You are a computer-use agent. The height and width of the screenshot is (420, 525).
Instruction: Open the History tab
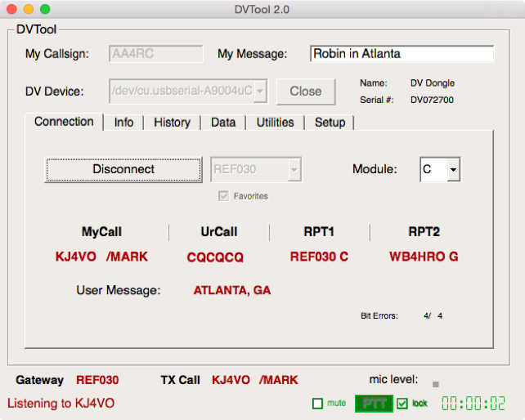tap(172, 123)
